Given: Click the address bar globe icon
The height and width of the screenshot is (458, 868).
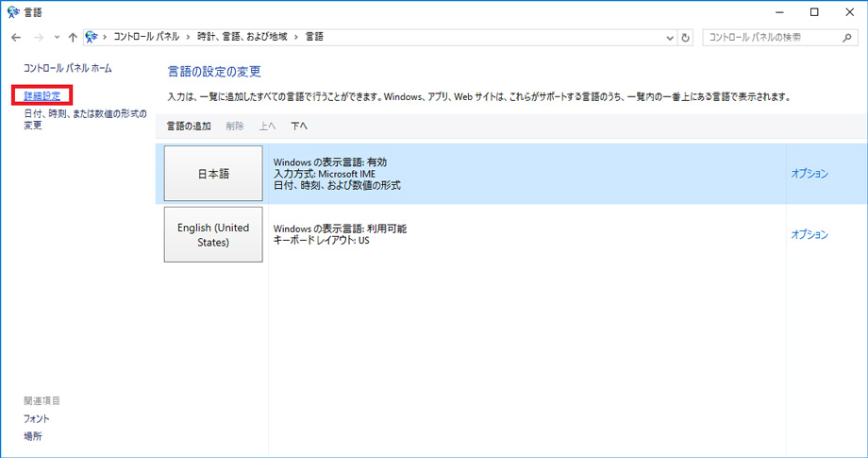Looking at the screenshot, I should tap(92, 37).
